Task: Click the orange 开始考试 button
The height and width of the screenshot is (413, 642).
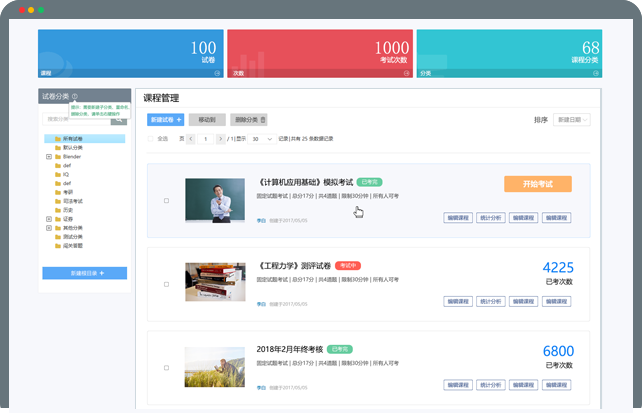Action: click(538, 184)
